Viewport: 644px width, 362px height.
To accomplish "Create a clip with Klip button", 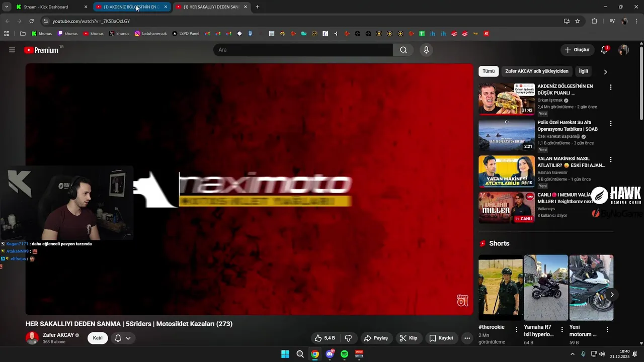I will click(409, 338).
